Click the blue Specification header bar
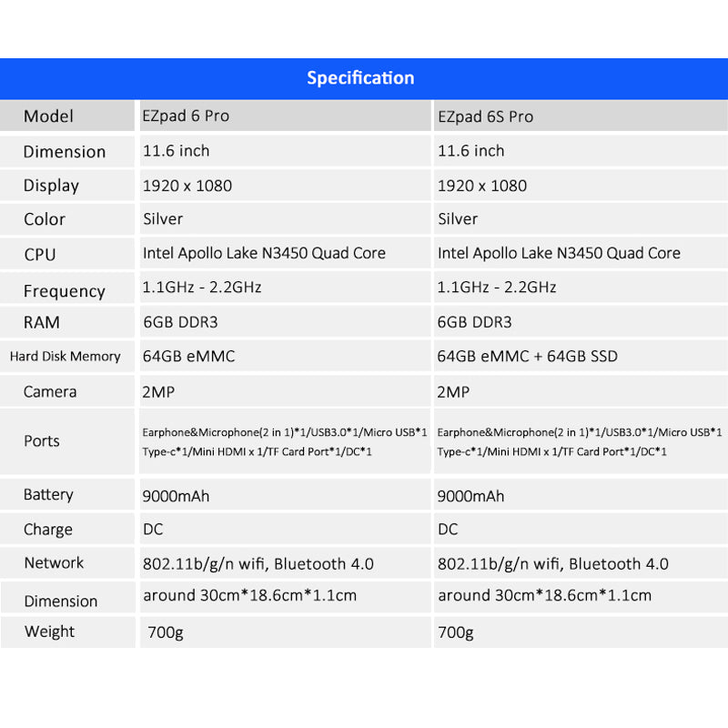Screen dimensions: 728x728 coord(360,78)
